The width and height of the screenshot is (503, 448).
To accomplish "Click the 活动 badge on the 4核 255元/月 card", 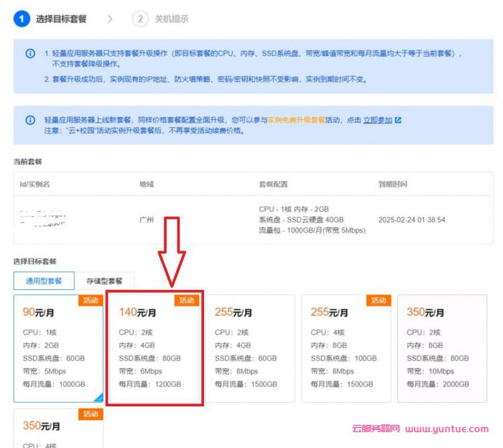I will tap(379, 300).
